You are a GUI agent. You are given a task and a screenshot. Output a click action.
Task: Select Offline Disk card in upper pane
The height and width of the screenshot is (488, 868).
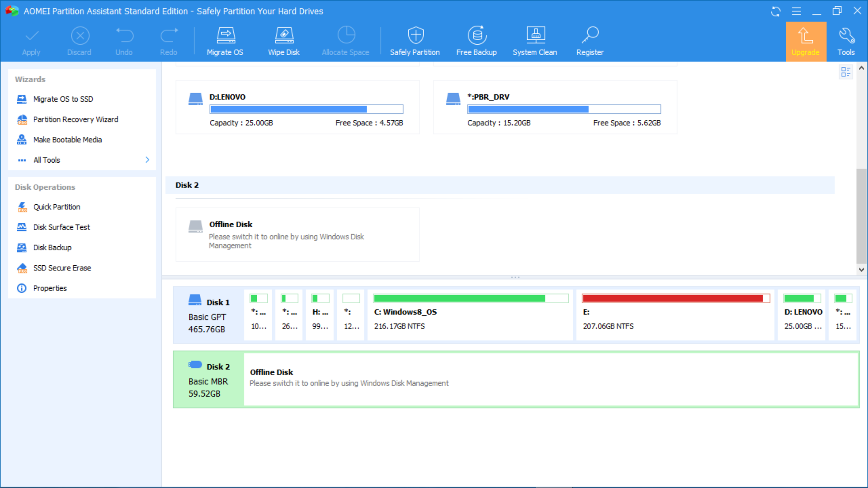tap(297, 235)
